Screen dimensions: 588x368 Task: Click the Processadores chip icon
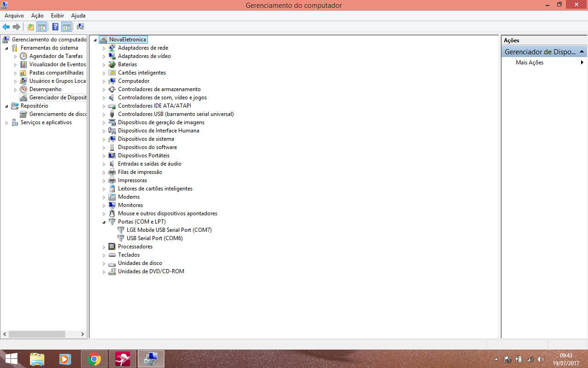(112, 247)
